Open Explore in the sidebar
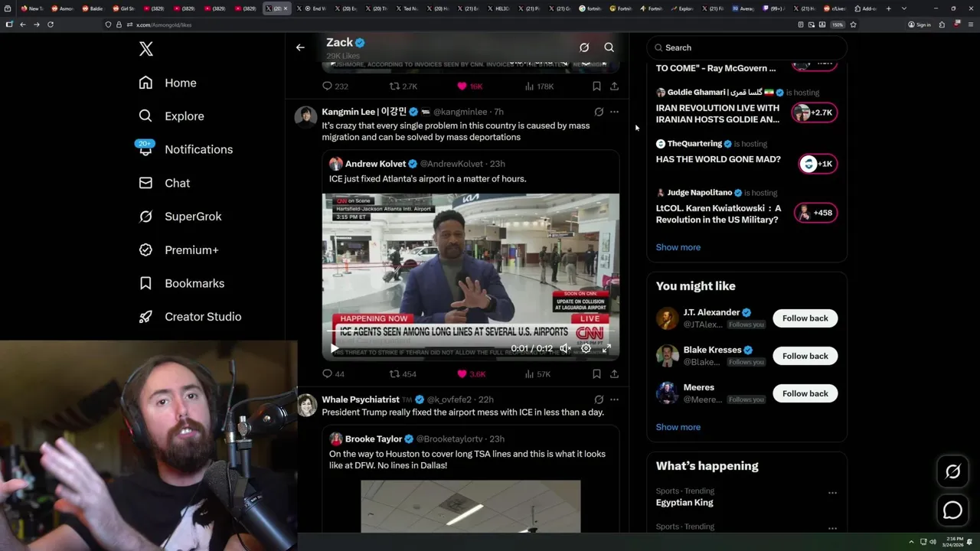The height and width of the screenshot is (551, 980). click(171, 116)
